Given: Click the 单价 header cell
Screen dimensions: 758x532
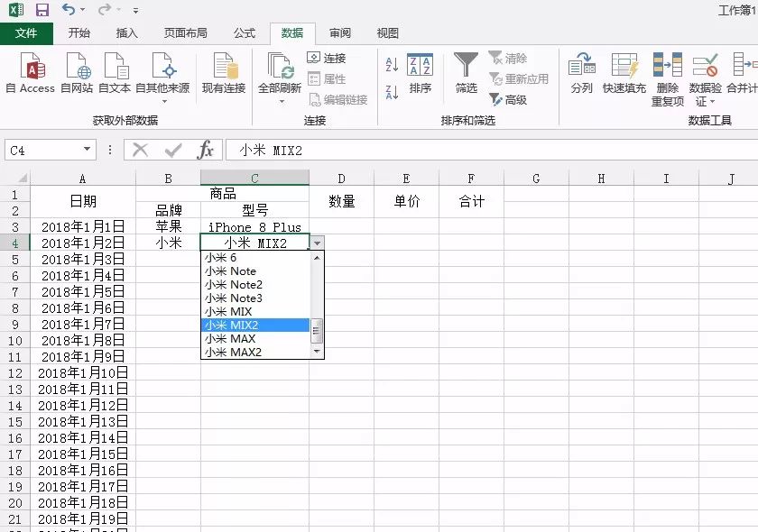Looking at the screenshot, I should pyautogui.click(x=407, y=201).
